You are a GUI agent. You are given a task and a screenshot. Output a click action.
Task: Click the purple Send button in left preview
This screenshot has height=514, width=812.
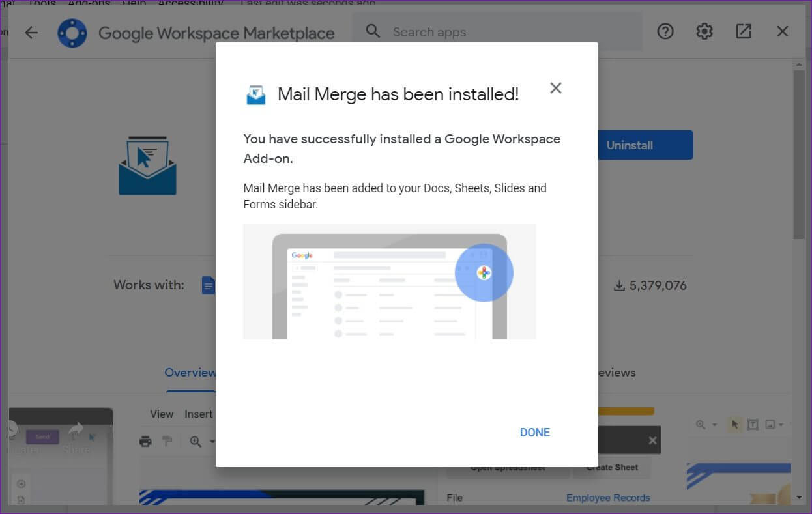42,437
